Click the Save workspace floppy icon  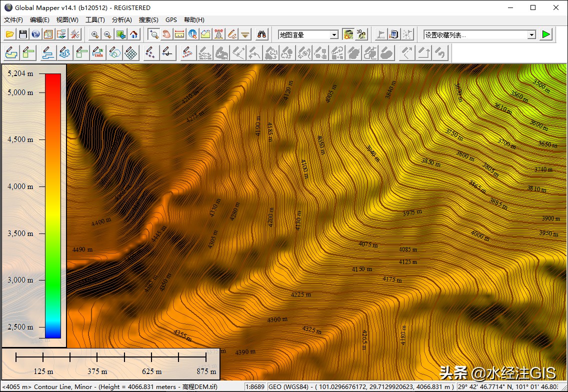tap(23, 34)
